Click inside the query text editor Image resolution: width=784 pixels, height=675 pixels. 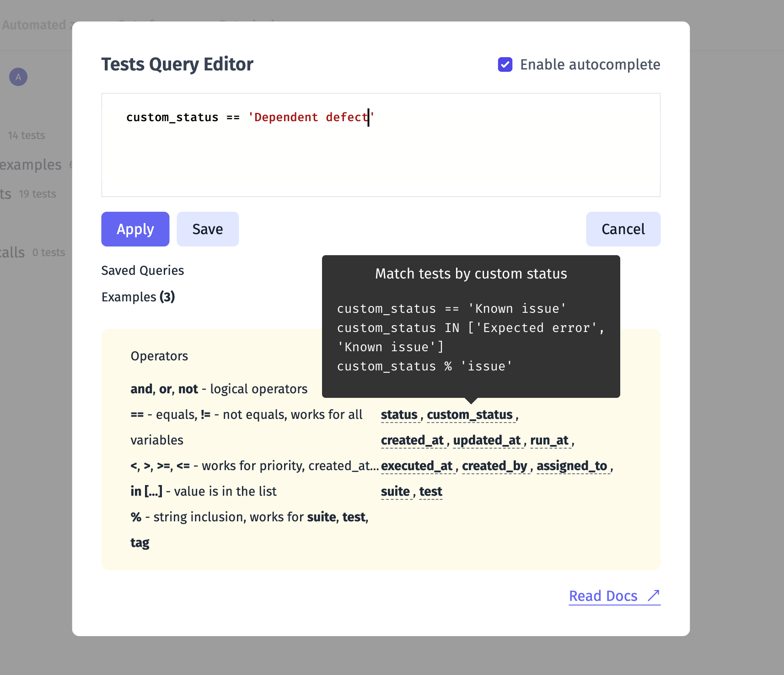[381, 145]
